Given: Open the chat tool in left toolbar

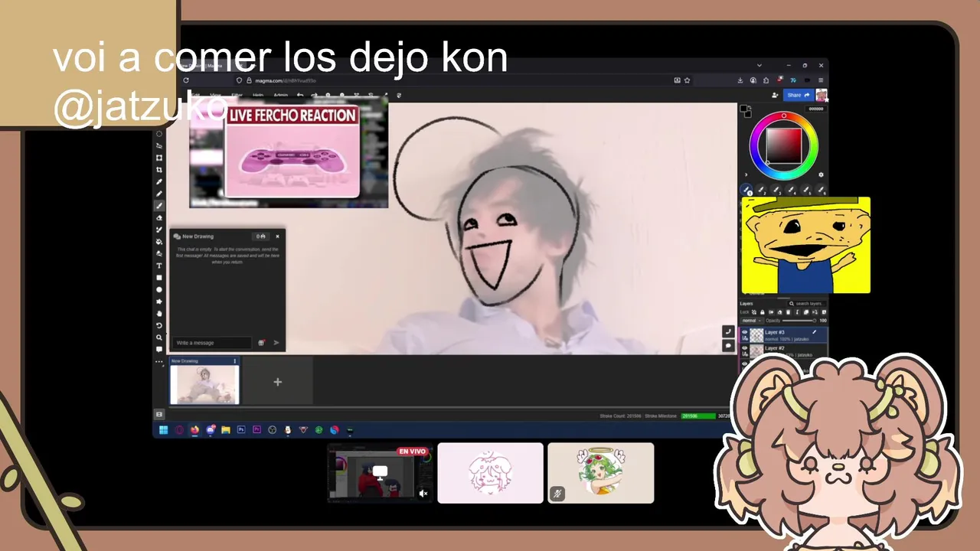Looking at the screenshot, I should (159, 349).
